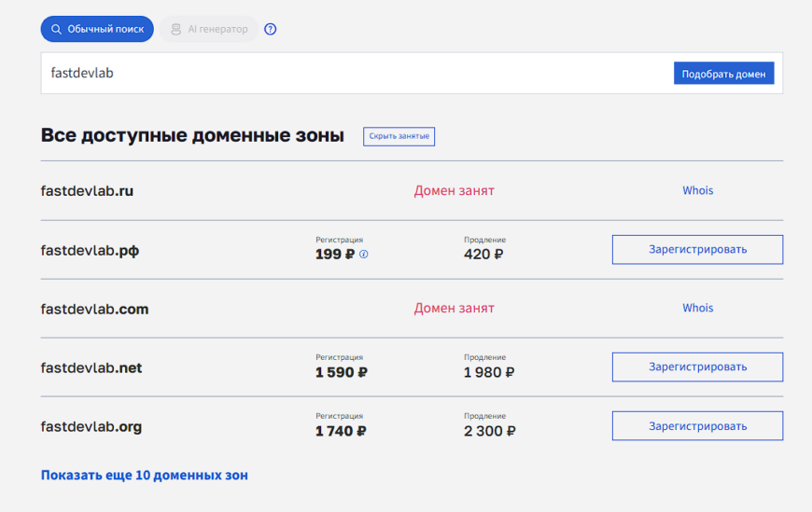The height and width of the screenshot is (512, 812).
Task: Click the robot icon in AI генератор
Action: pyautogui.click(x=176, y=29)
